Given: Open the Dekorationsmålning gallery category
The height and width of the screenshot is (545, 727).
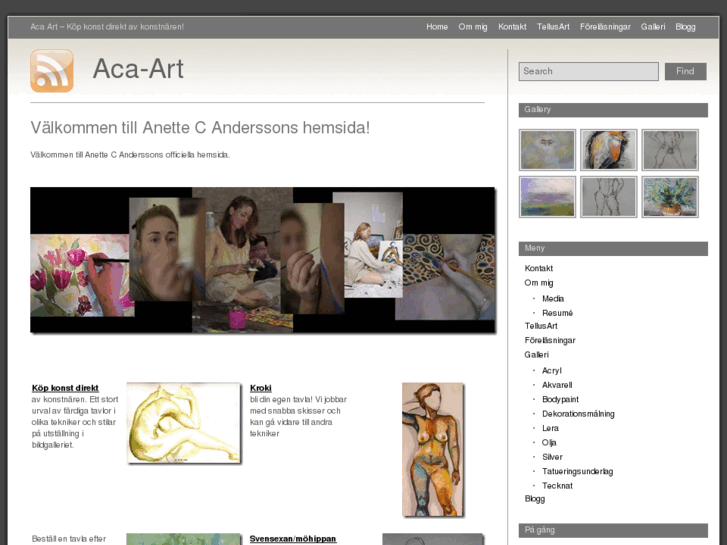Looking at the screenshot, I should pyautogui.click(x=578, y=414).
